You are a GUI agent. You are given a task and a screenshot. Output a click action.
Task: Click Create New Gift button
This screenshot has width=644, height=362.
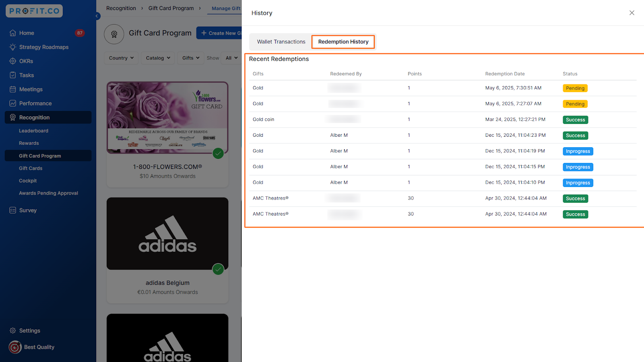point(219,33)
